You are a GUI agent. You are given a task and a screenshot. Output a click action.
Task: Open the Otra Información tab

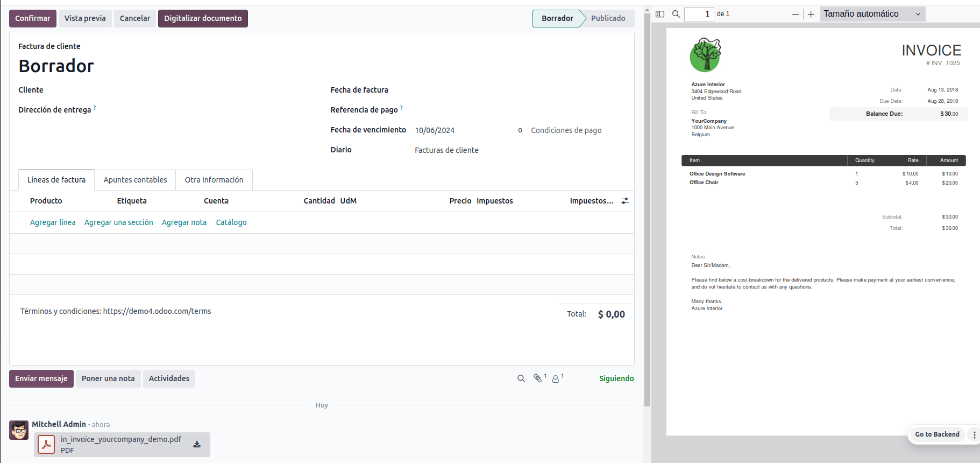click(214, 180)
